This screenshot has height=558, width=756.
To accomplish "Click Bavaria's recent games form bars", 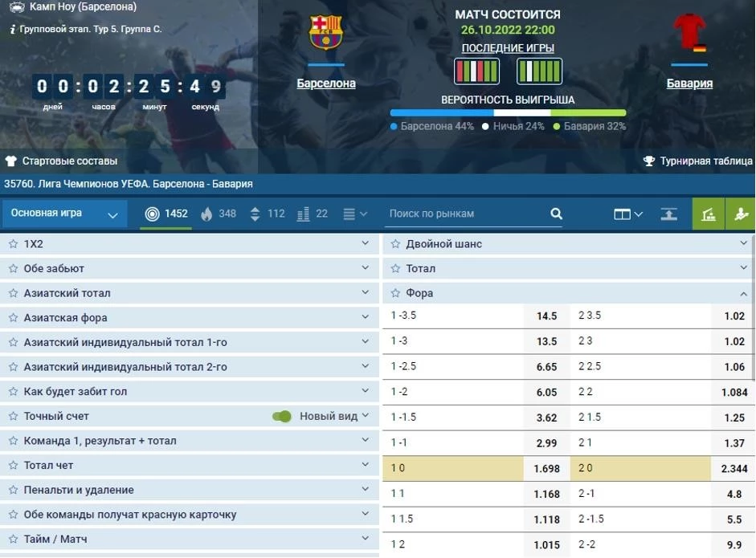I will point(539,71).
